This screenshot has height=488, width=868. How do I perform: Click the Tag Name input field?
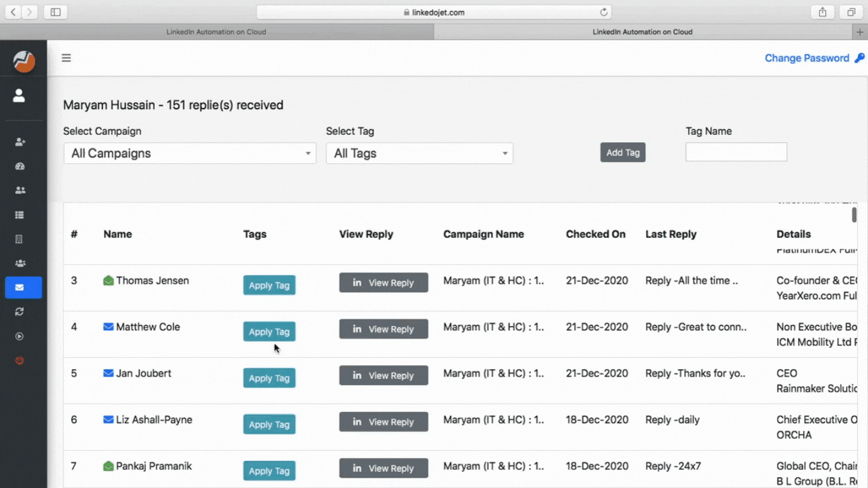736,152
